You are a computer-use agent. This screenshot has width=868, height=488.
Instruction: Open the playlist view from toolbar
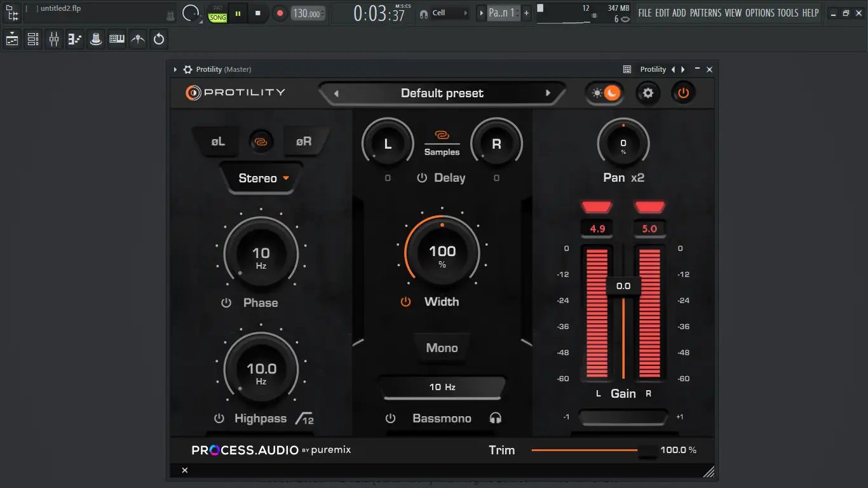(12, 39)
